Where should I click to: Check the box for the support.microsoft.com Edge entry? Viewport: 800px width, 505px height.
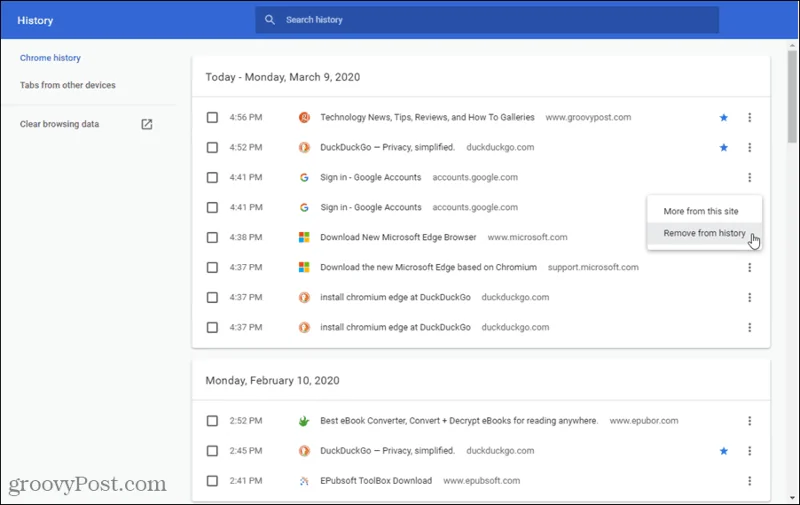tap(212, 267)
